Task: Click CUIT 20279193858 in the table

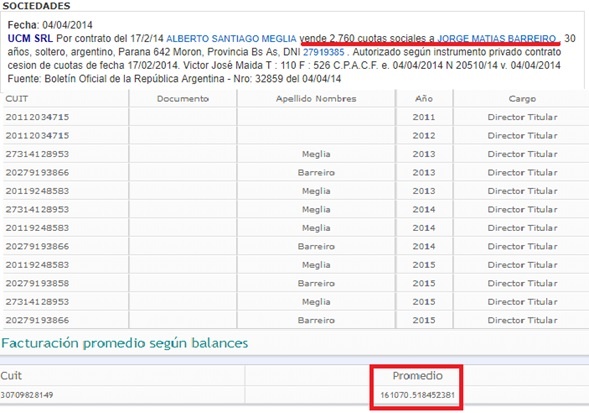Action: [37, 283]
